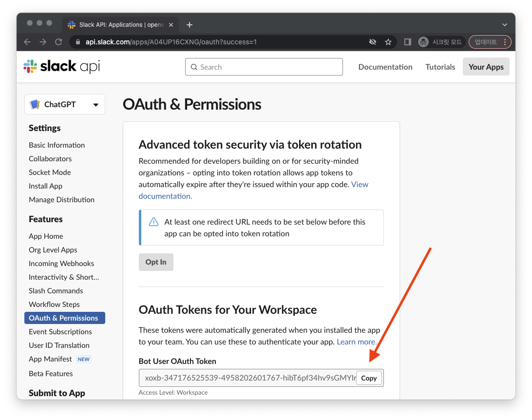Viewport: 532px width, 420px height.
Task: Open Slash Commands page
Action: [x=56, y=291]
